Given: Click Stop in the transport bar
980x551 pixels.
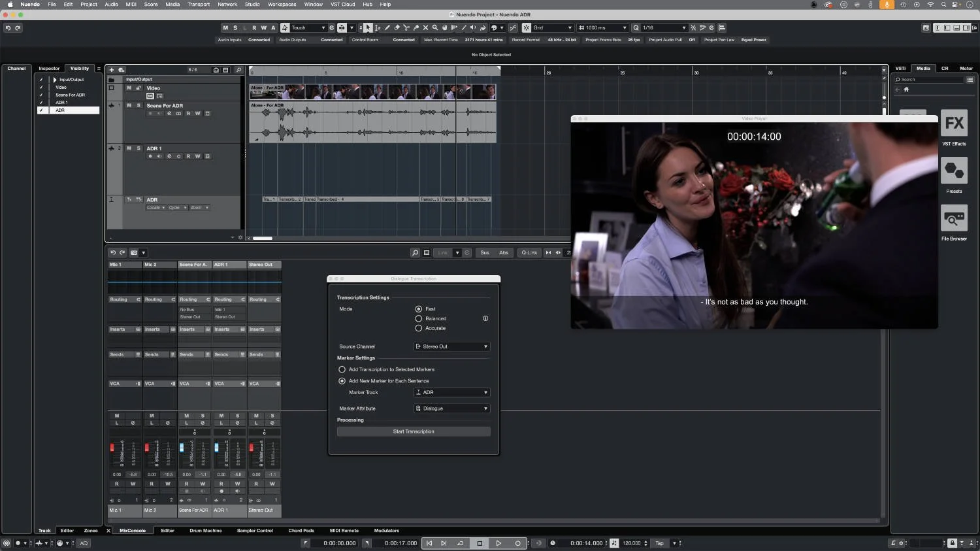Looking at the screenshot, I should click(x=480, y=543).
